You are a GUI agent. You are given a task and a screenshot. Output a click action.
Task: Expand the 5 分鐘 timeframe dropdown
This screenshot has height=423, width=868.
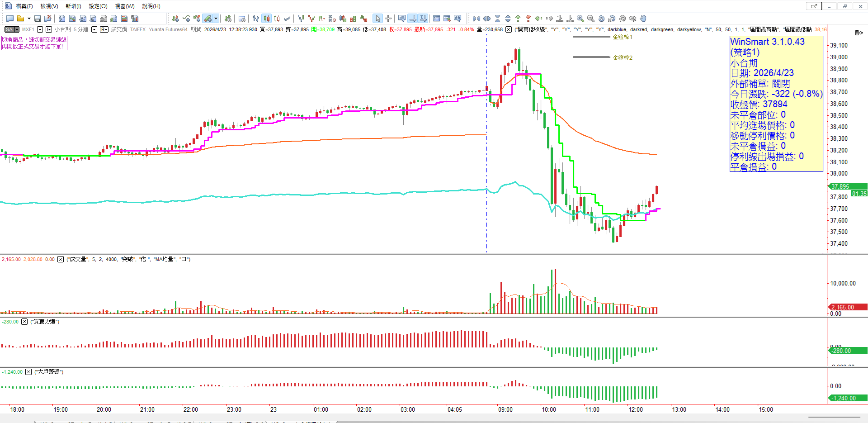click(94, 29)
